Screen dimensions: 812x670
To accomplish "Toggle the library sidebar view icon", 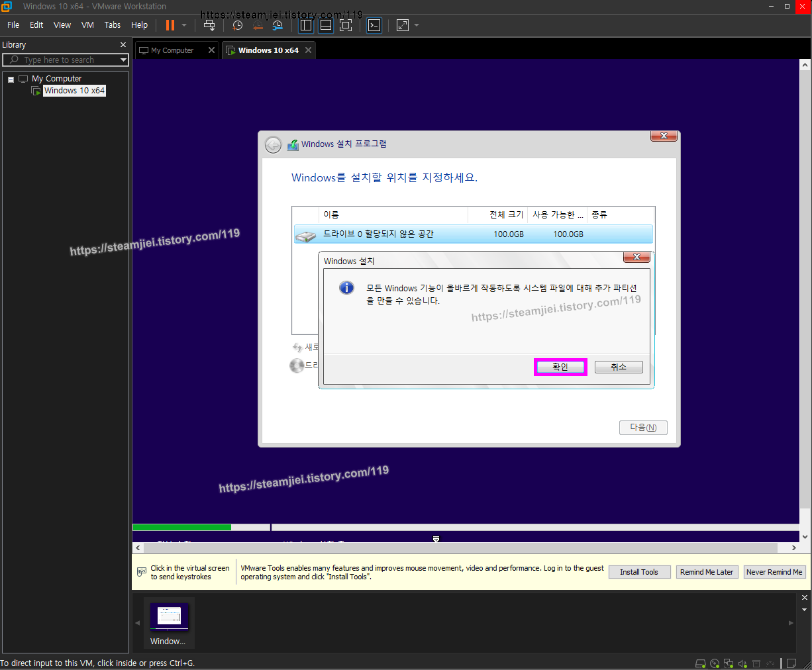I will click(306, 25).
